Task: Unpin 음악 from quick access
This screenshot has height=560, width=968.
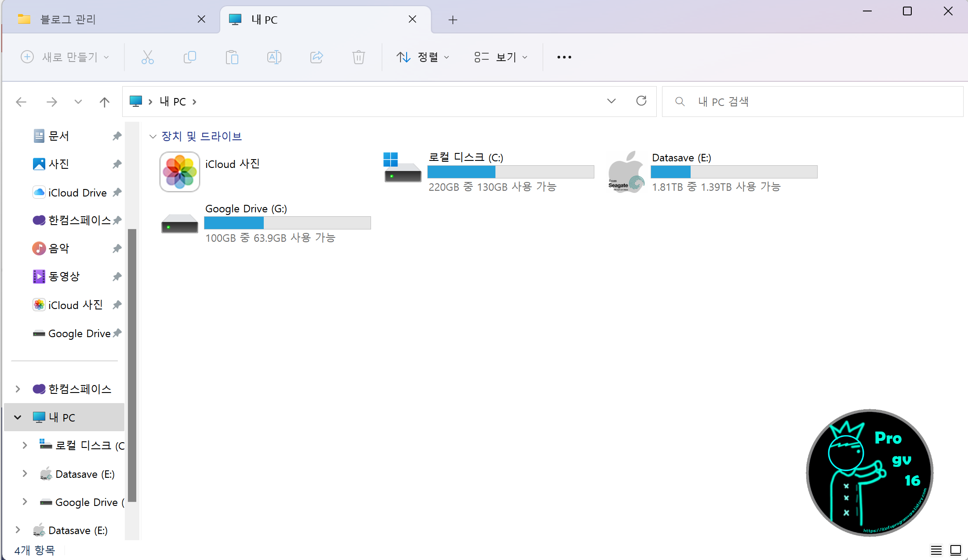Action: tap(117, 249)
